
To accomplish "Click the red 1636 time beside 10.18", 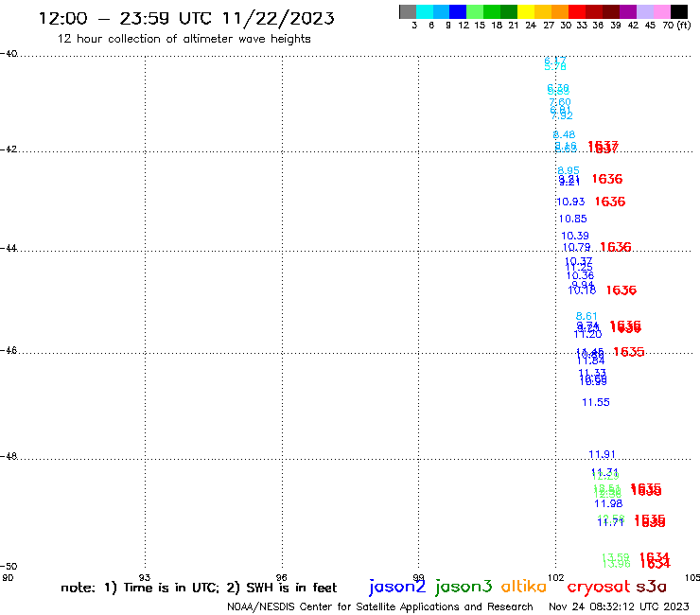I will pyautogui.click(x=621, y=290).
